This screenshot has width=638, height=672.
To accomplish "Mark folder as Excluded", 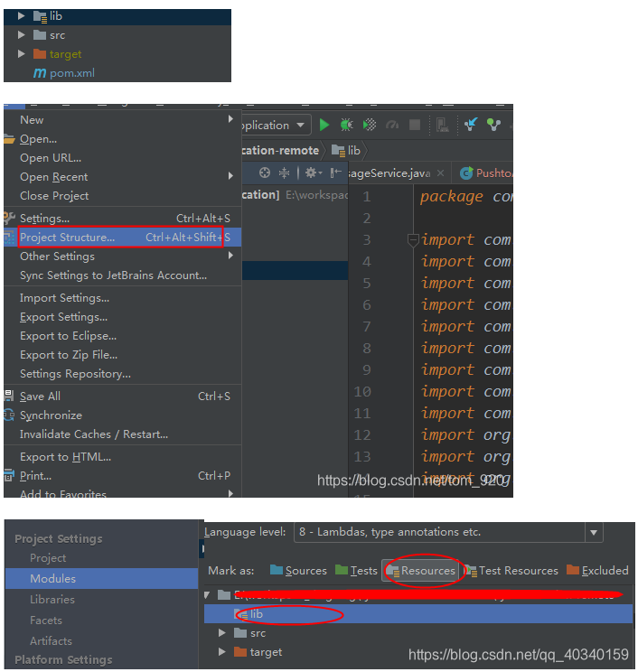I will (x=597, y=571).
